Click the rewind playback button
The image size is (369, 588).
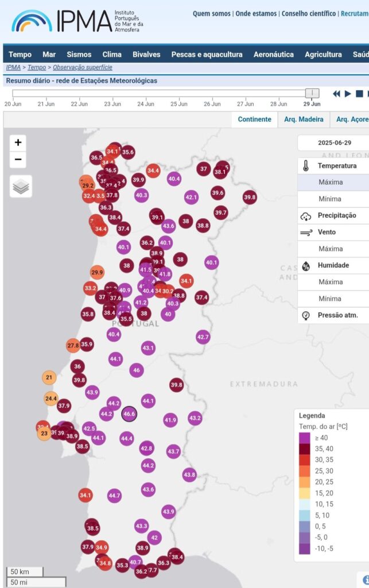(336, 94)
